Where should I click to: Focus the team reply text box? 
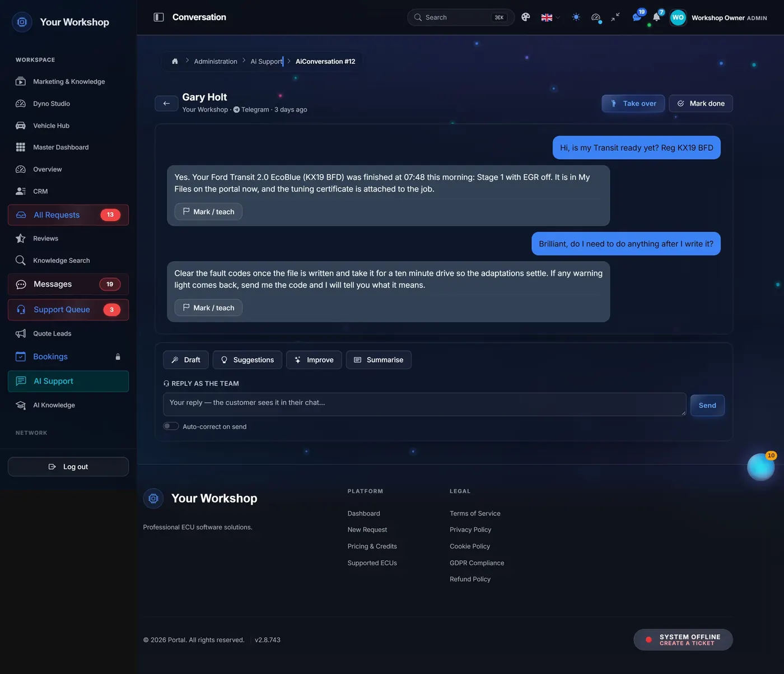[424, 404]
